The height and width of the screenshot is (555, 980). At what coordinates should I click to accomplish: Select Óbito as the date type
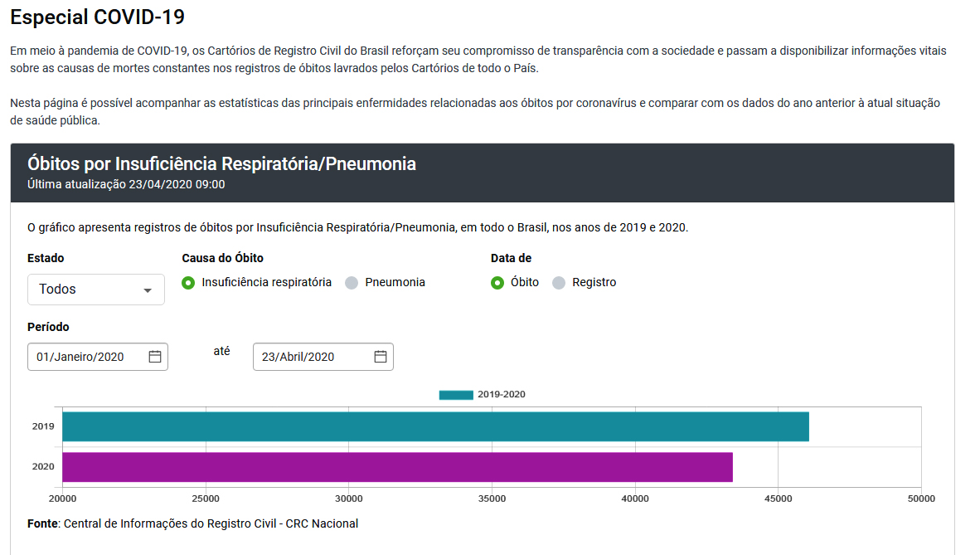(495, 282)
